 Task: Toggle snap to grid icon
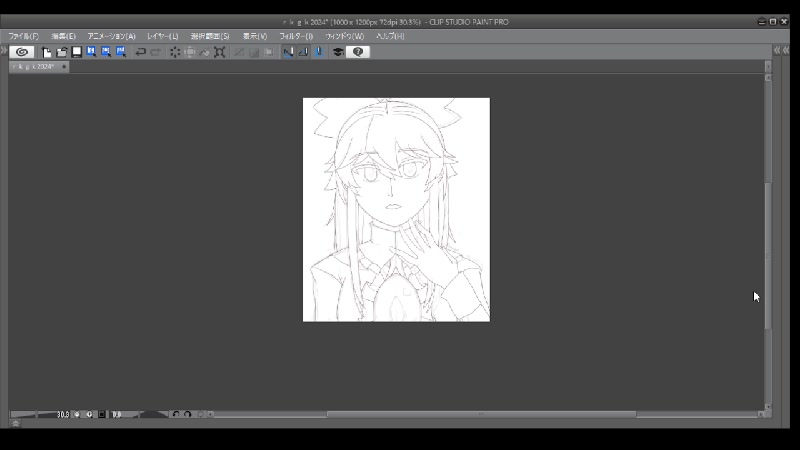(x=319, y=52)
